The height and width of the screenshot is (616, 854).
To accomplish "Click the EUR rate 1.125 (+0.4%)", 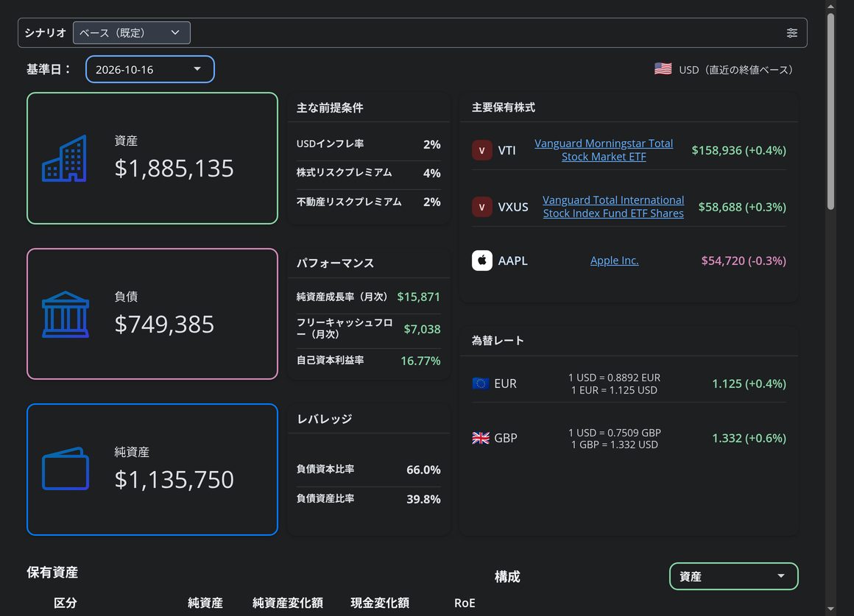I will click(x=749, y=383).
